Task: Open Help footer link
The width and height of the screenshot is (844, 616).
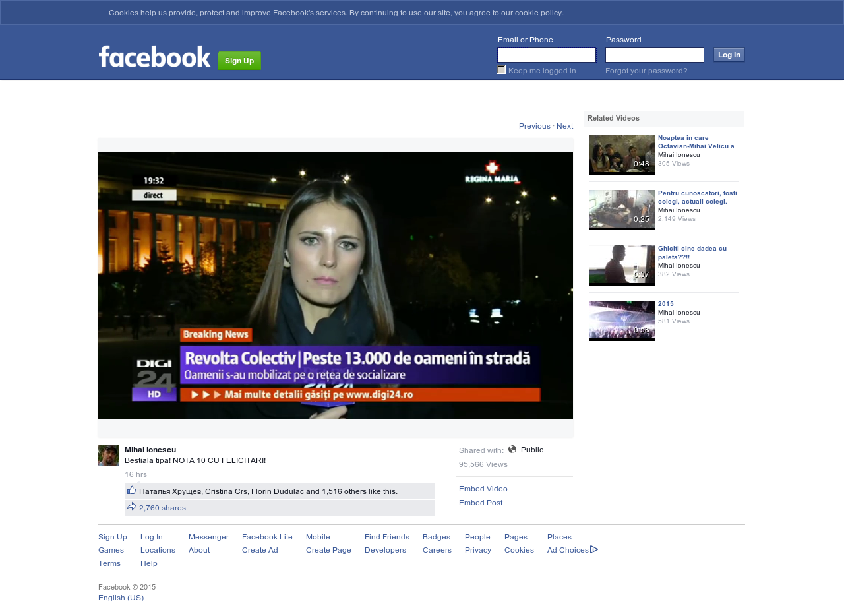Action: [149, 563]
